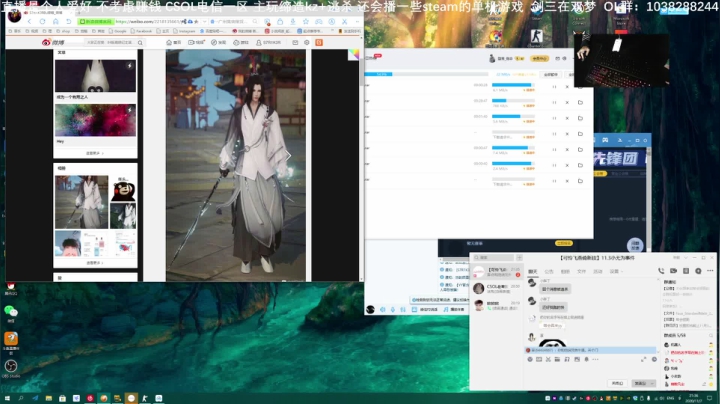The image size is (720, 404).
Task: Click overall download progress bar
Action: click(x=426, y=74)
